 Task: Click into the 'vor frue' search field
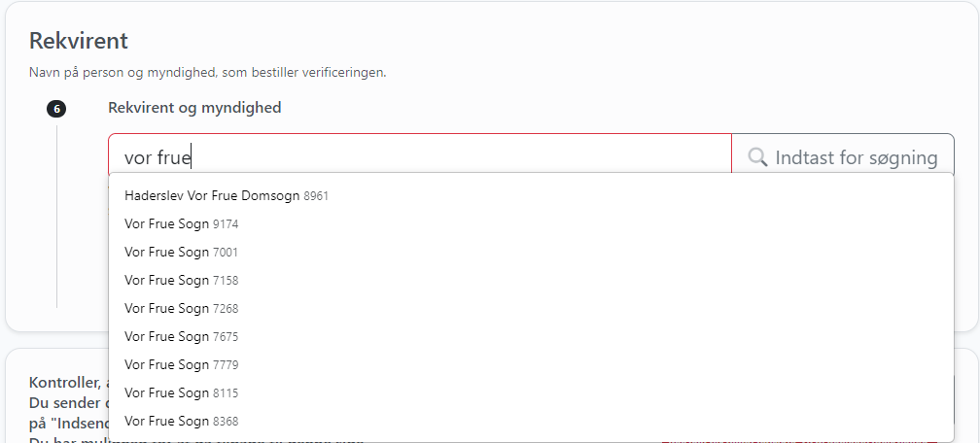coord(419,156)
